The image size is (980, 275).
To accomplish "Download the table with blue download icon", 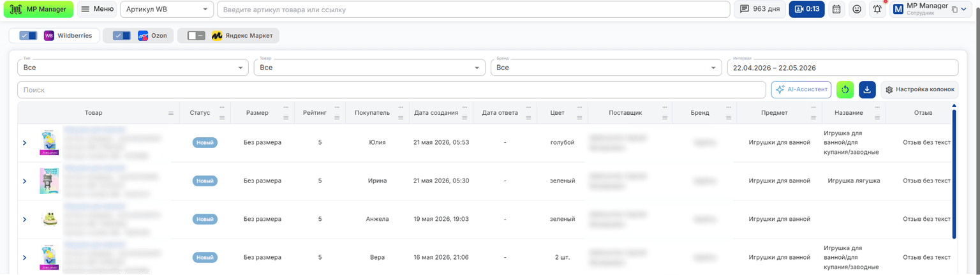I will coord(867,90).
